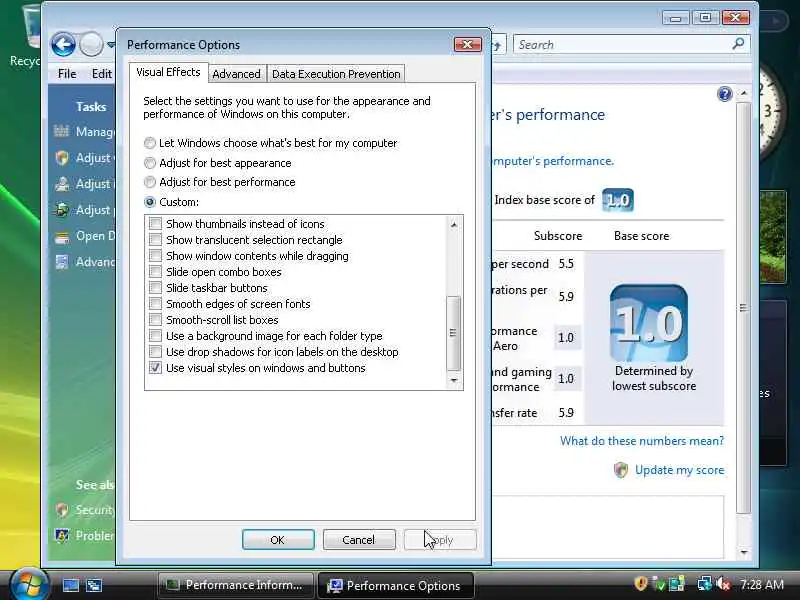This screenshot has width=800, height=600.
Task: Check Smooth-scroll list boxes
Action: [x=155, y=320]
